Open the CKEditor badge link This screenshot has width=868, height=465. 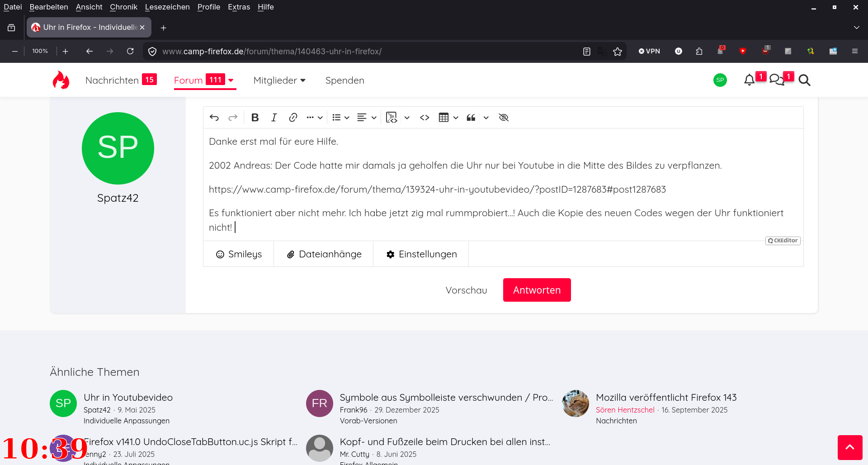coord(783,241)
